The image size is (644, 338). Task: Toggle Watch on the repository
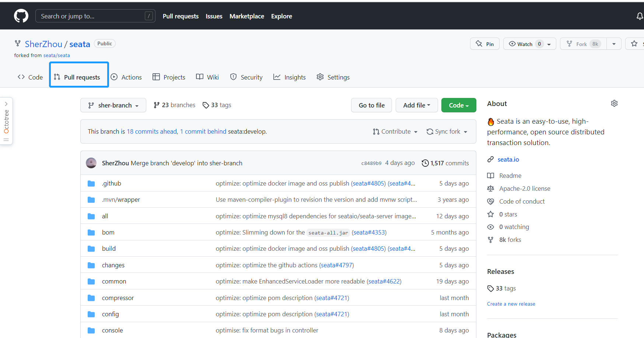tap(521, 44)
